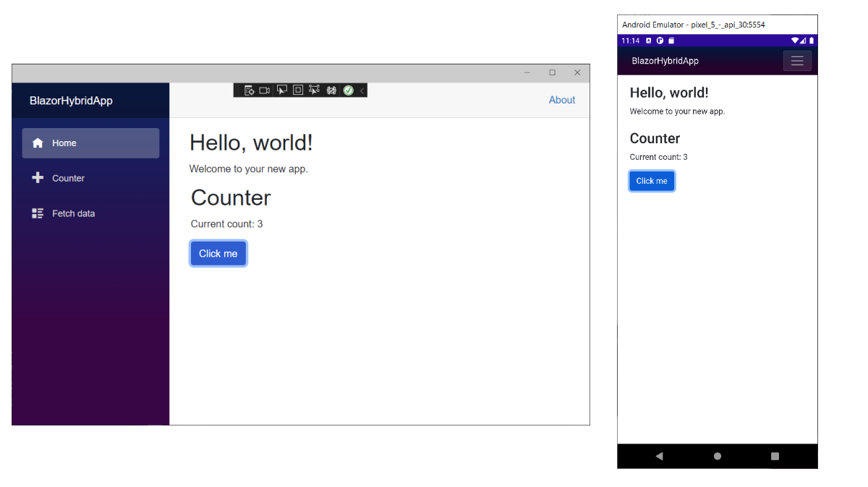Toggle layout adorners display in debug toolbar

297,90
